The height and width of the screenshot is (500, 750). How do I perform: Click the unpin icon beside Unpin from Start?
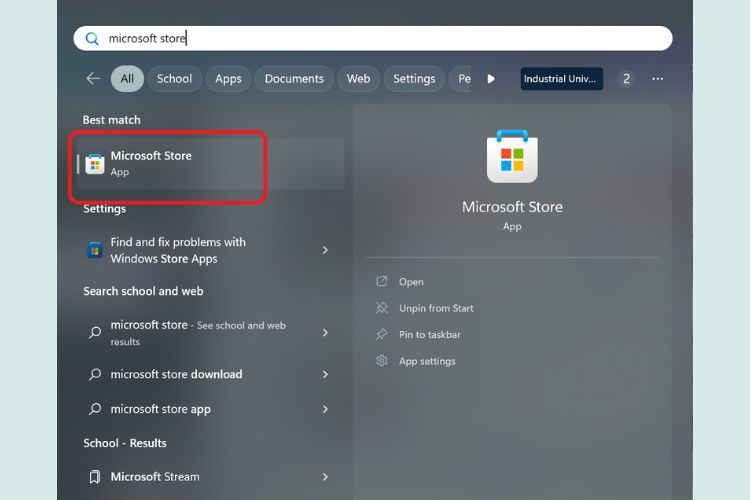coord(382,308)
